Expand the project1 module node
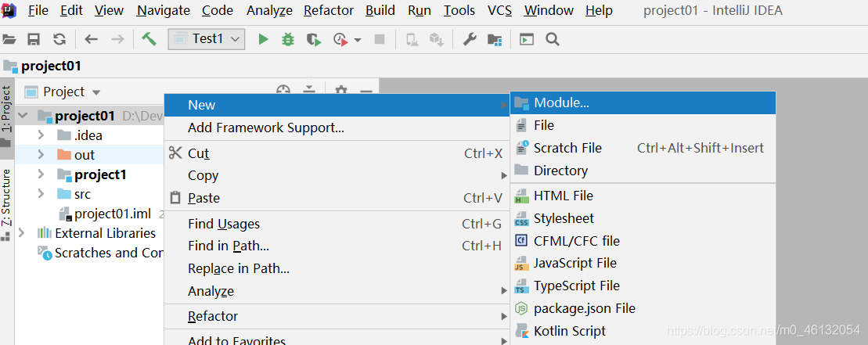868x345 pixels. click(x=41, y=174)
